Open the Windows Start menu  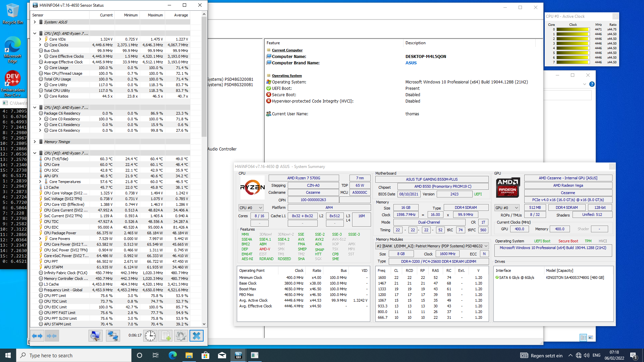7,355
